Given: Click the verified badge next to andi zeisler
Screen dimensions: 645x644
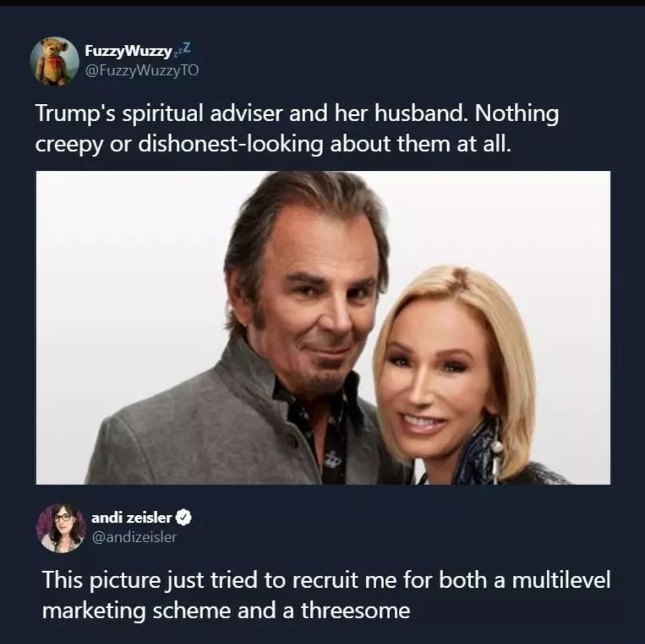Looking at the screenshot, I should (184, 518).
